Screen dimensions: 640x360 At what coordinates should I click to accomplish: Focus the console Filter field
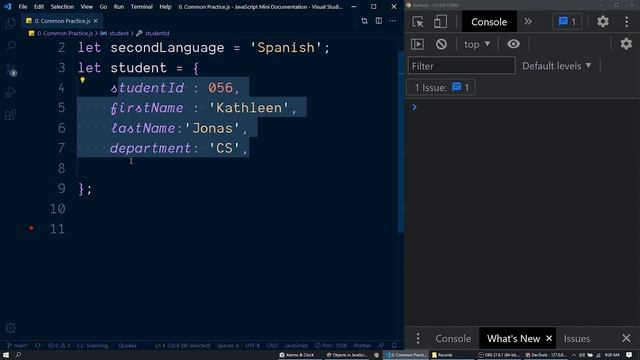pos(461,66)
